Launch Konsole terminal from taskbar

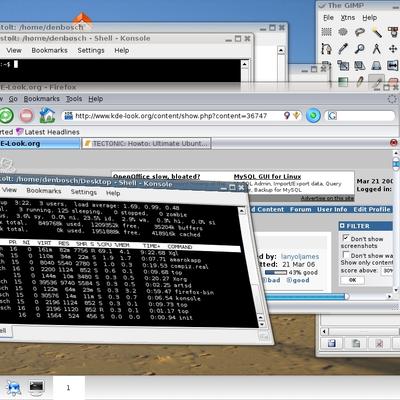36,387
